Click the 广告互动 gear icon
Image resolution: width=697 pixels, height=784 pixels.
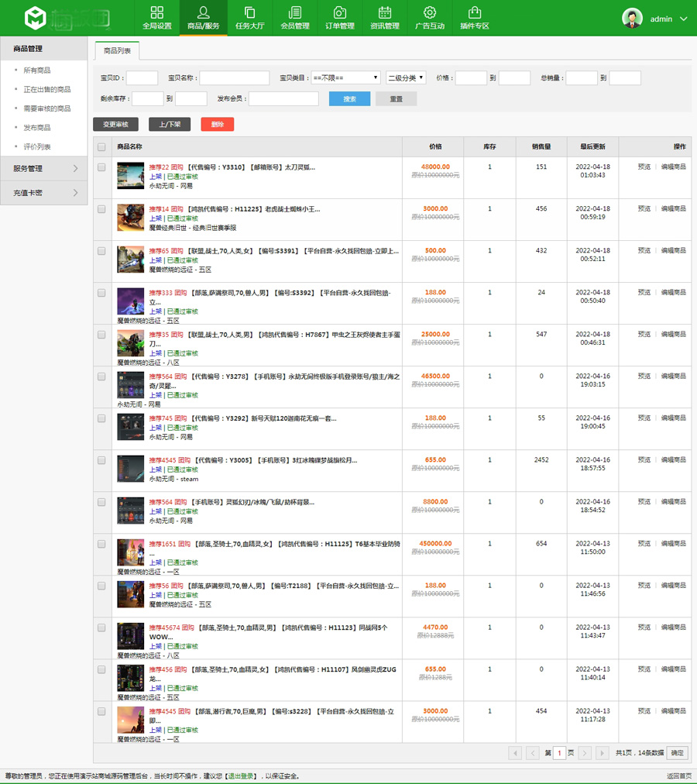pyautogui.click(x=429, y=12)
